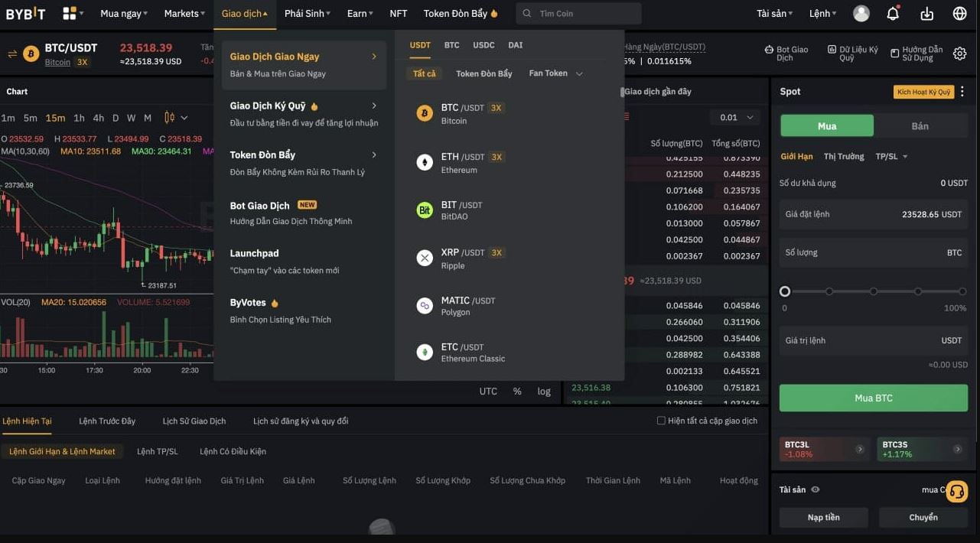This screenshot has width=980, height=543.
Task: Click the Bitcoin link under pair
Action: pyautogui.click(x=57, y=63)
